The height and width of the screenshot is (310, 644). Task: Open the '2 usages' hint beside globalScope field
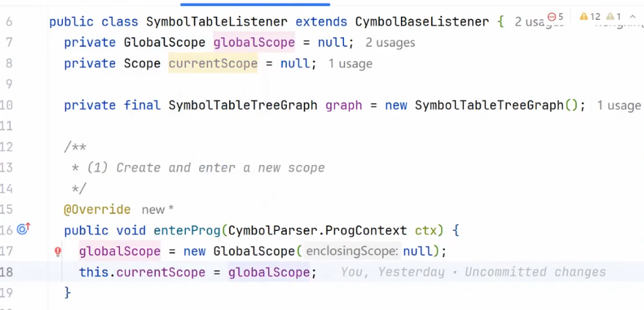pos(390,43)
